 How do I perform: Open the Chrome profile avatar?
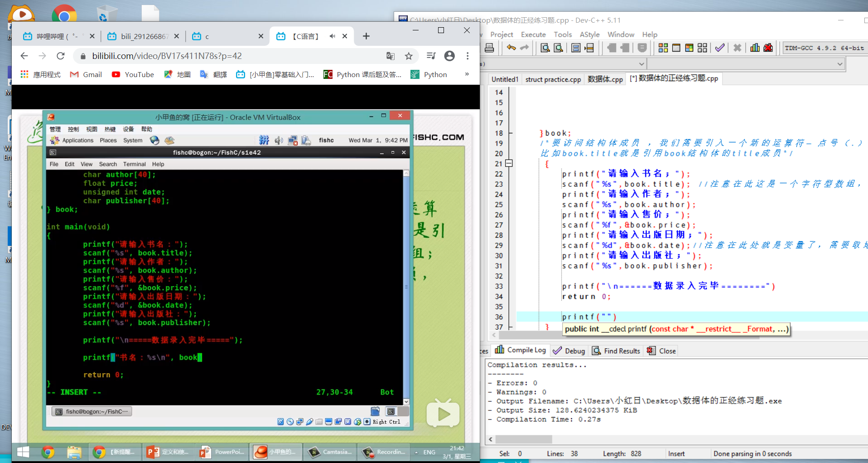449,56
